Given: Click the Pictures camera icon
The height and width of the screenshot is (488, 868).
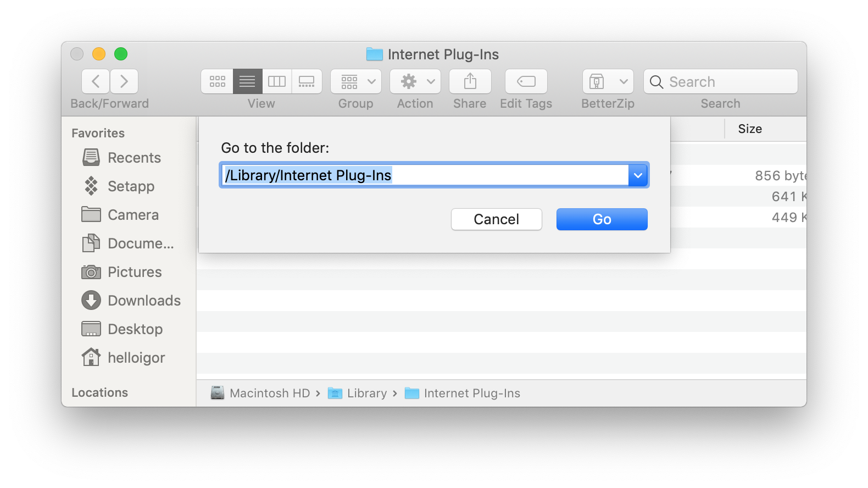Looking at the screenshot, I should (91, 272).
